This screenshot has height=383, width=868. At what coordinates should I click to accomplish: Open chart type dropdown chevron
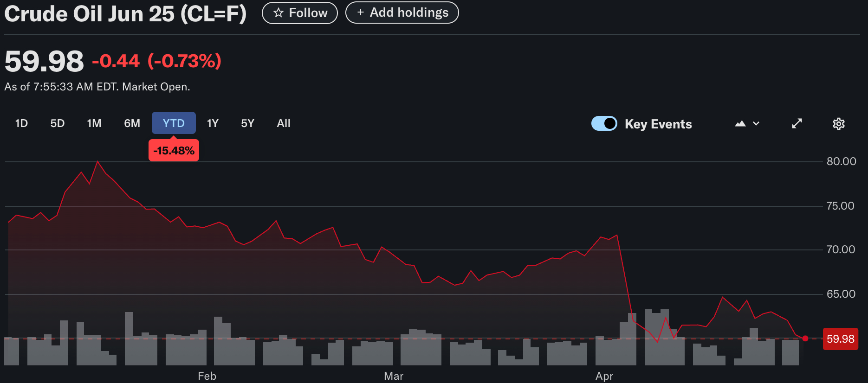coord(756,124)
